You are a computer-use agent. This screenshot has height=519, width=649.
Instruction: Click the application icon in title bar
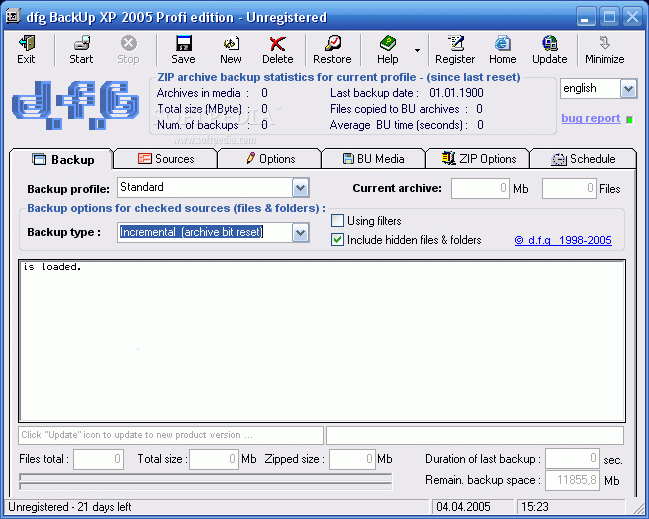pyautogui.click(x=13, y=16)
